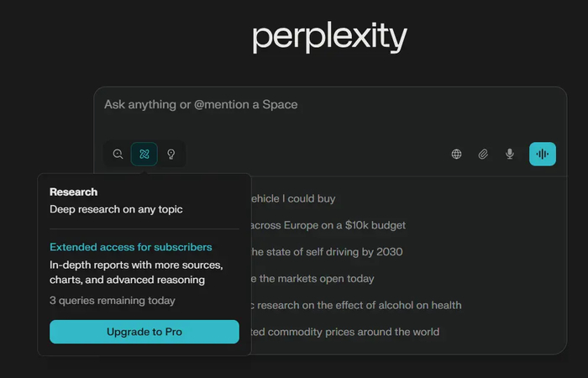The height and width of the screenshot is (378, 588).
Task: Toggle the Research mode icon
Action: [x=144, y=154]
